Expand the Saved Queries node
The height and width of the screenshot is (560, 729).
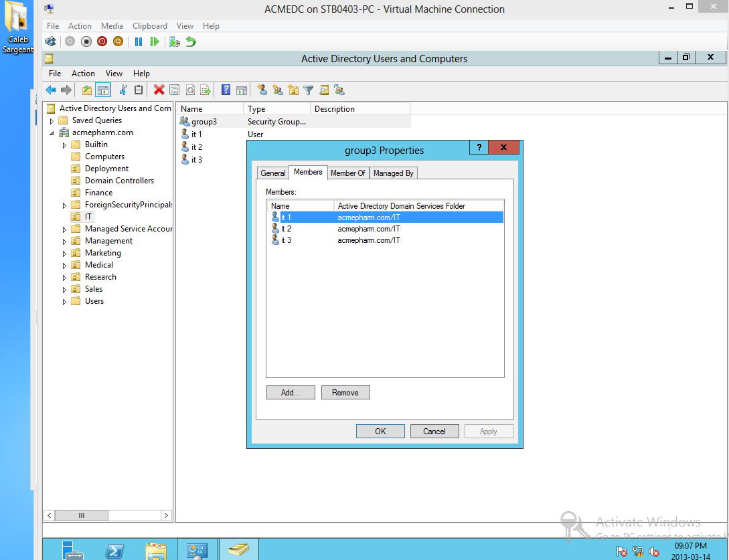(x=52, y=121)
